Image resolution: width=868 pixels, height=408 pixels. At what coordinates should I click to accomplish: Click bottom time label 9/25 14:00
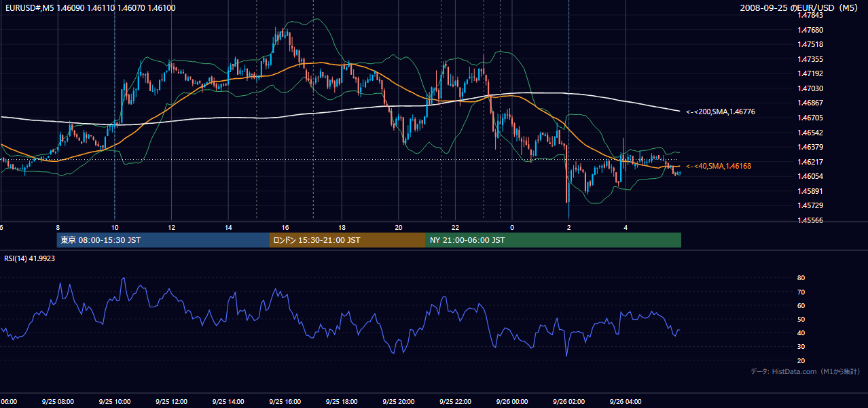pyautogui.click(x=228, y=402)
